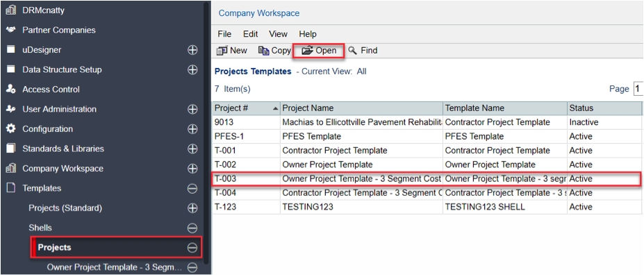Expand Projects (Standard) plus icon

click(x=192, y=208)
